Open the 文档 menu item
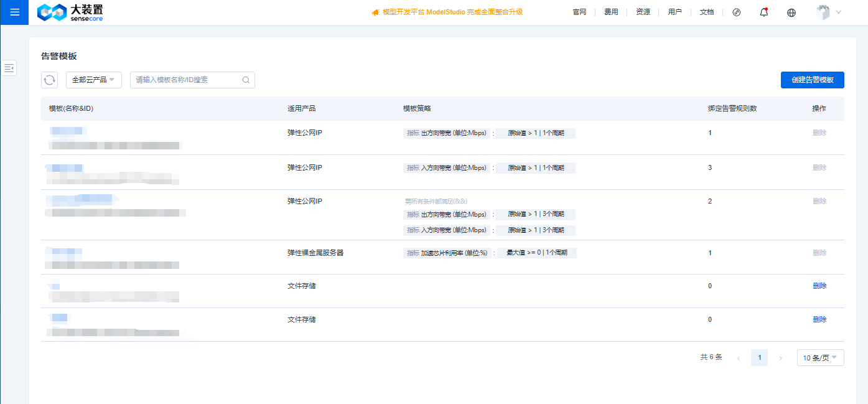Screen dimensions: 868x404 point(707,12)
